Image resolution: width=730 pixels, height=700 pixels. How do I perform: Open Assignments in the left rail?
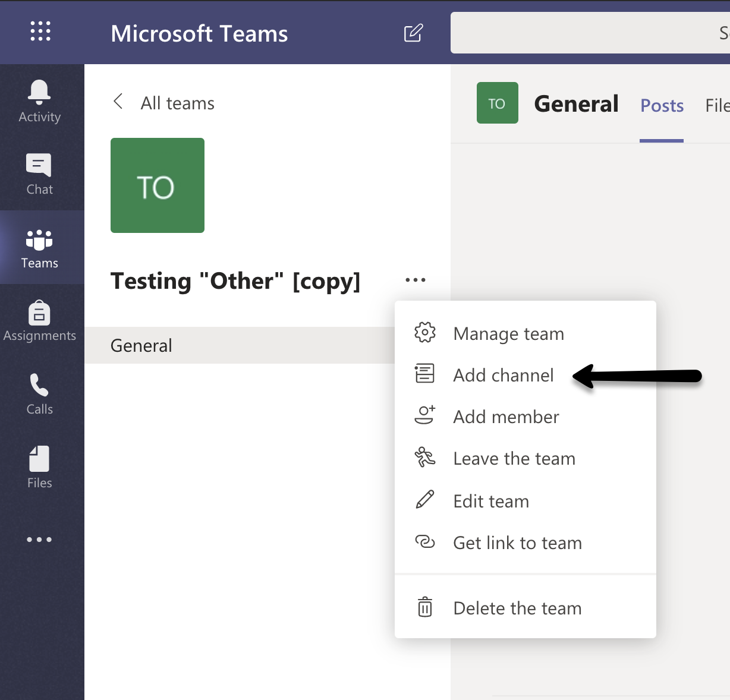(x=40, y=321)
